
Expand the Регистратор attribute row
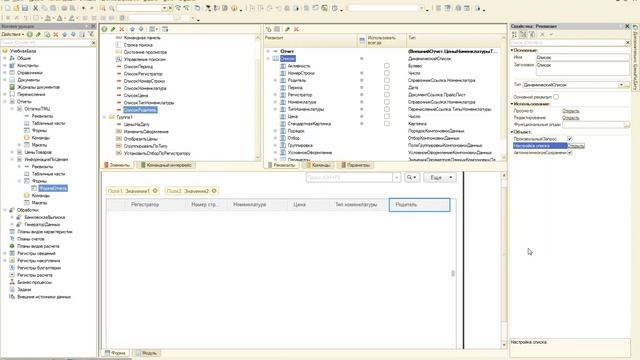[x=275, y=95]
